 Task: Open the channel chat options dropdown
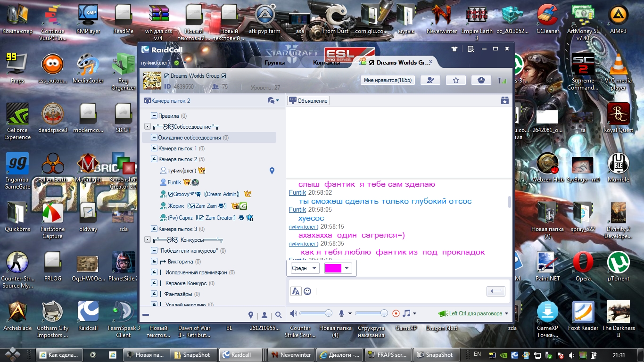pyautogui.click(x=273, y=100)
